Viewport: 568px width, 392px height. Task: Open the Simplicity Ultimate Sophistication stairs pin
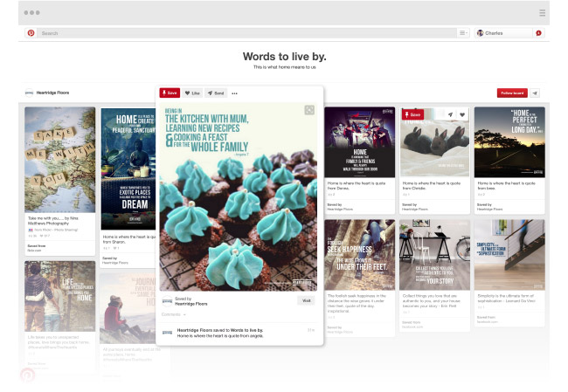point(509,254)
